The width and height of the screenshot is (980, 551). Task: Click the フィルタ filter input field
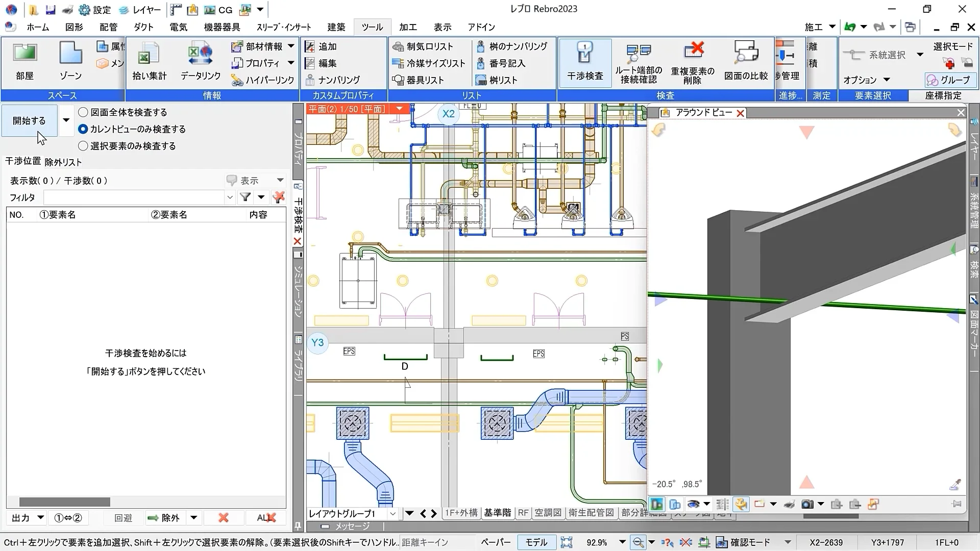pos(134,197)
